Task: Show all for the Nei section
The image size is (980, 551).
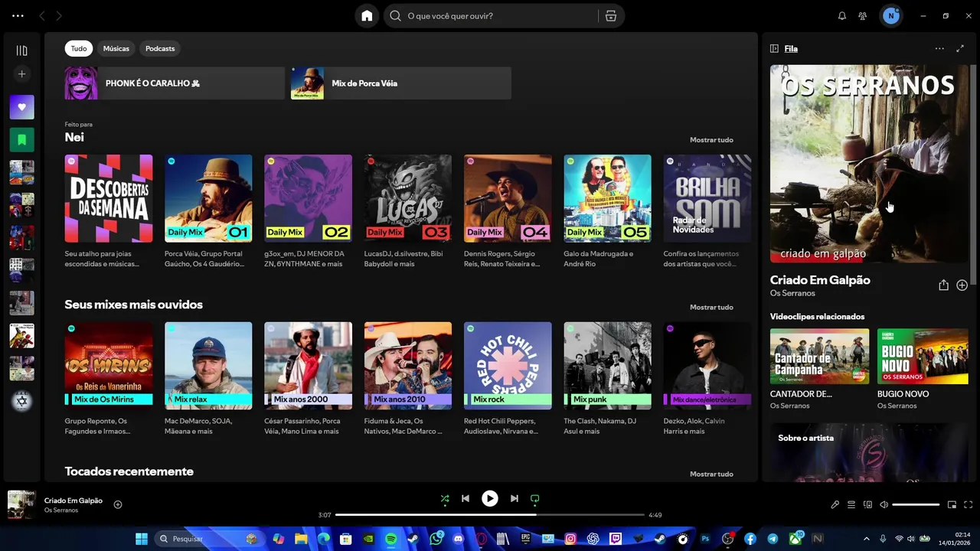Action: pyautogui.click(x=711, y=140)
